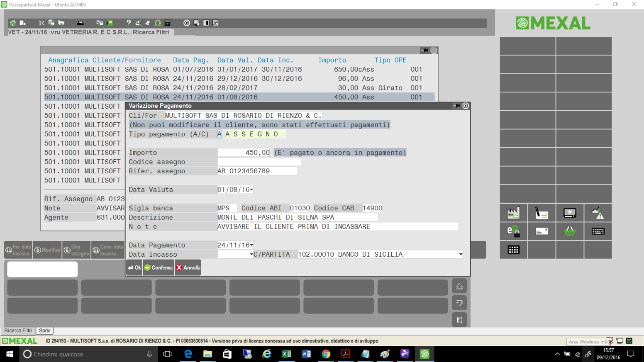The height and width of the screenshot is (362, 644).
Task: Expand the C/PARTITA Banco di Sicilia dropdown
Action: [x=460, y=255]
